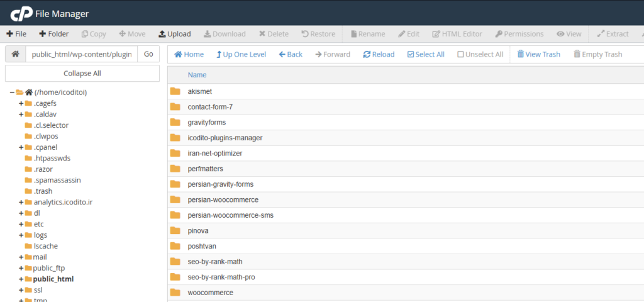Create a new file with + File

[16, 34]
